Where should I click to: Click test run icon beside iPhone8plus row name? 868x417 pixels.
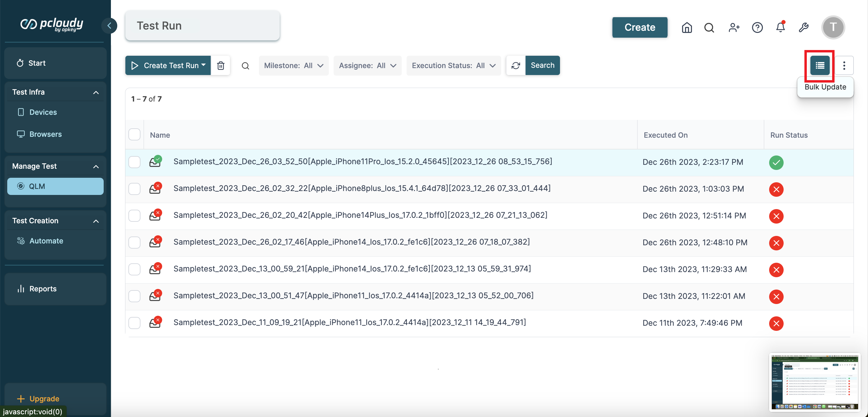tap(155, 188)
